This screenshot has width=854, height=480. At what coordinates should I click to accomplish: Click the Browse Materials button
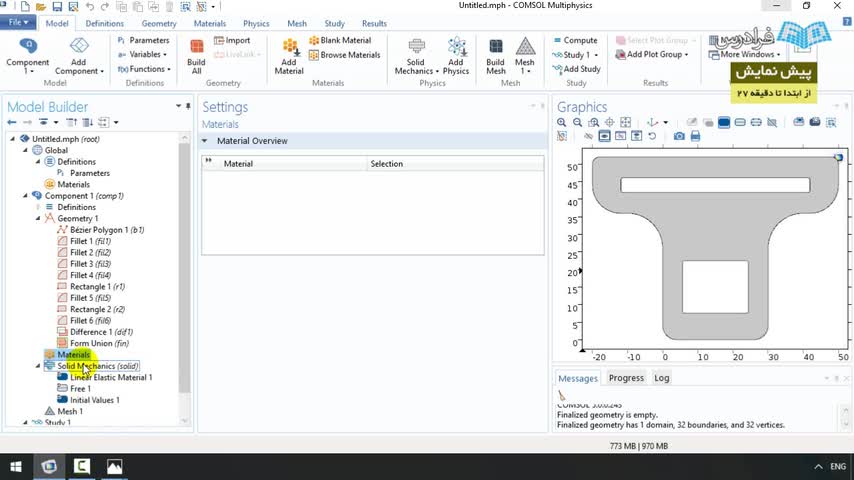pyautogui.click(x=344, y=55)
